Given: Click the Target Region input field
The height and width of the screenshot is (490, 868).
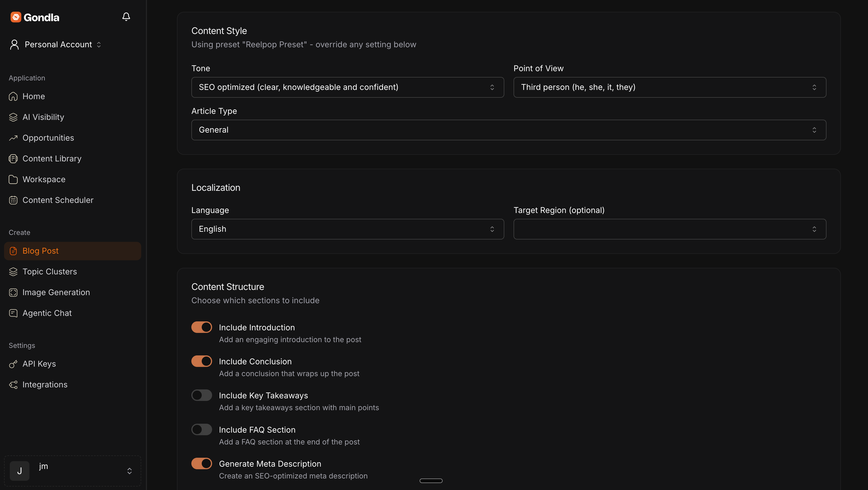Looking at the screenshot, I should (669, 229).
